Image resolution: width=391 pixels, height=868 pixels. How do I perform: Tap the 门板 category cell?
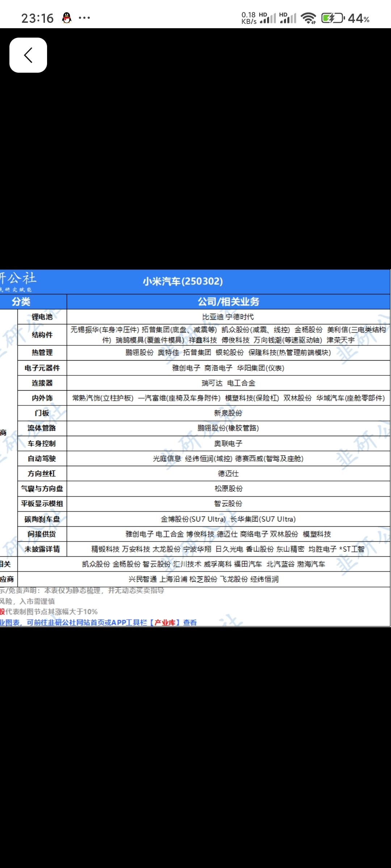[42, 413]
